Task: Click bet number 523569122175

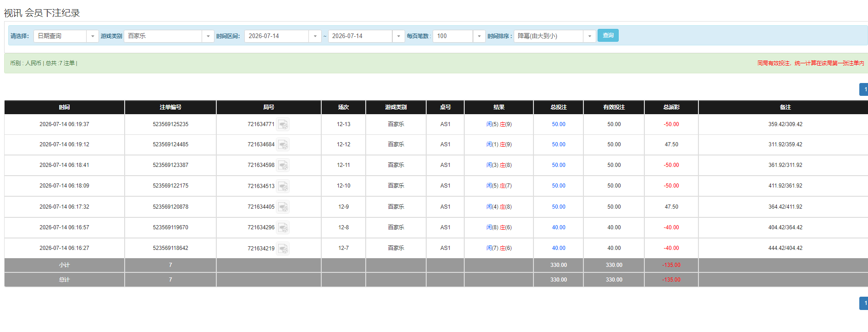Action: pyautogui.click(x=170, y=186)
